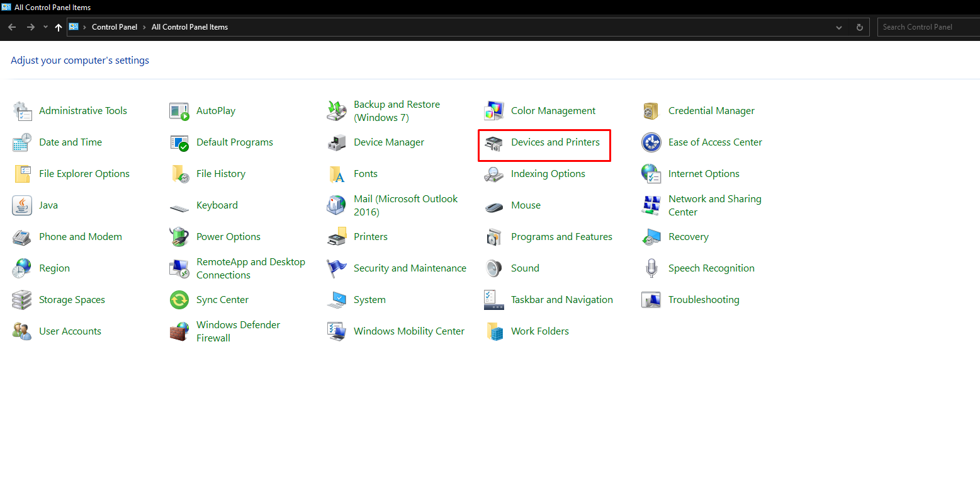This screenshot has width=980, height=492.
Task: Open the Device Manager
Action: (x=389, y=142)
